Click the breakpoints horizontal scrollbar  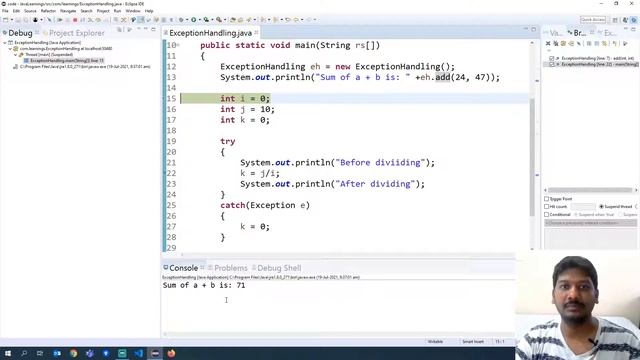tap(590, 190)
